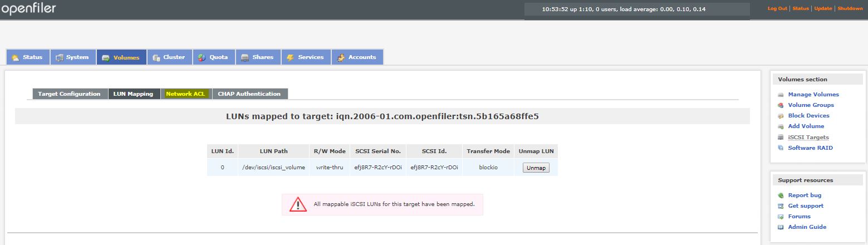Click the Admin Guide book icon
Viewport: 868px width, 245px height.
(781, 227)
